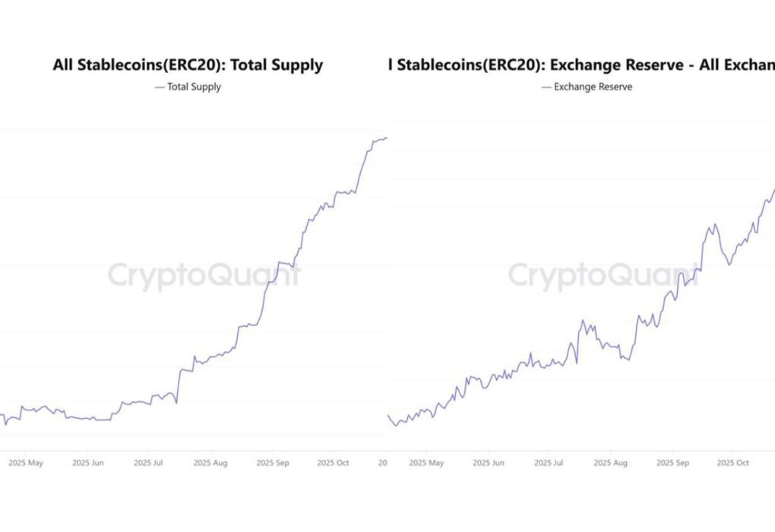Toggle the Exchange Reserve legend label
Image resolution: width=775 pixels, height=532 pixels.
pyautogui.click(x=593, y=87)
